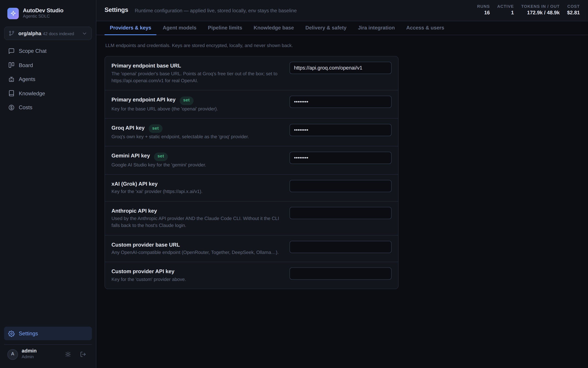Open the Delivery & safety tab

[326, 28]
